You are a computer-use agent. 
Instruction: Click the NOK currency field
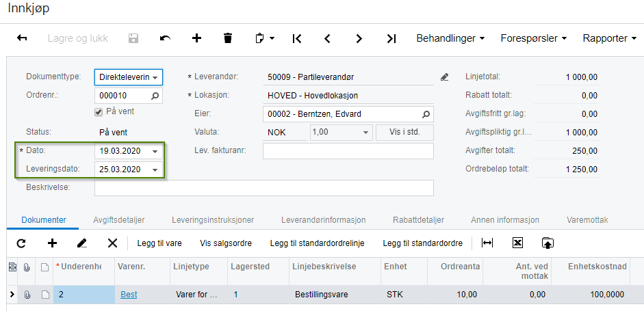285,133
